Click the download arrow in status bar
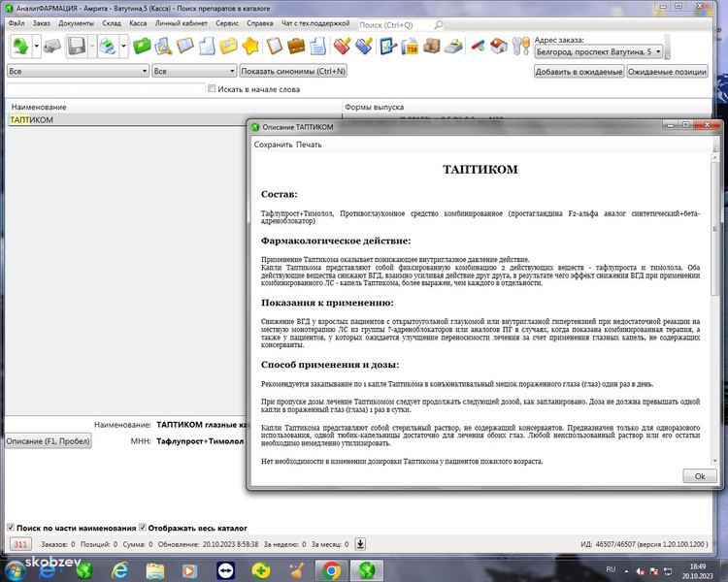 point(360,544)
